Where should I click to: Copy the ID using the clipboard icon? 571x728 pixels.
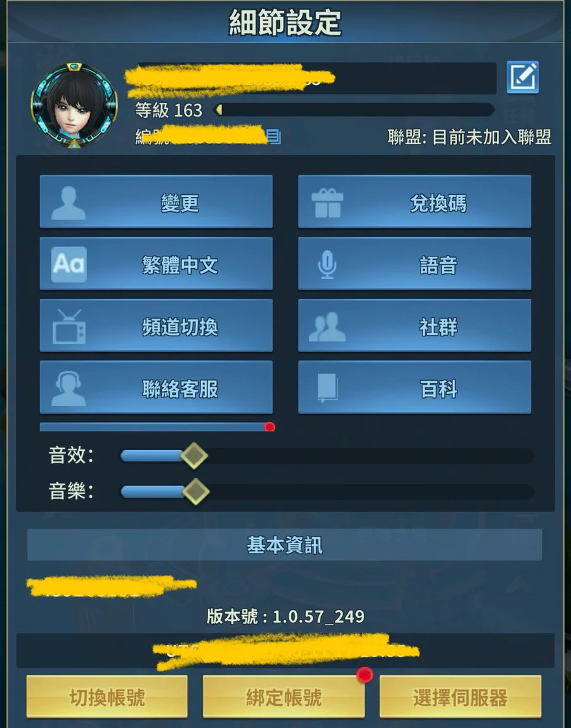pos(274,137)
